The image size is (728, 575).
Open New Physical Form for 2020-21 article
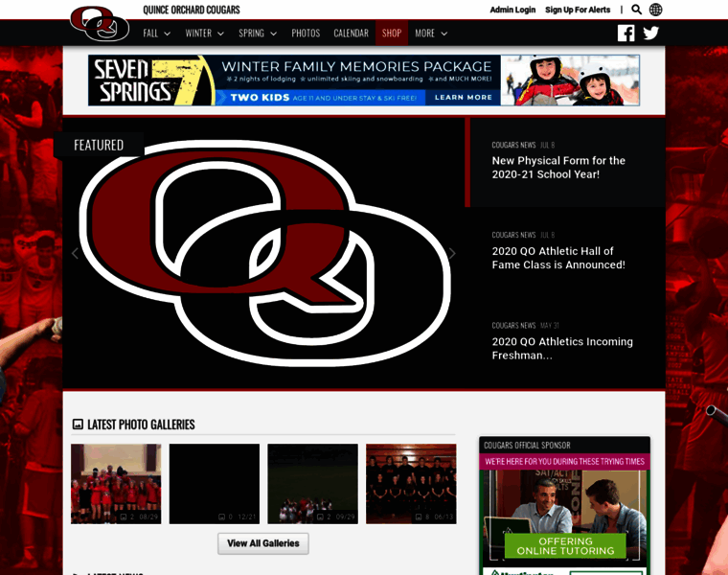pos(558,167)
